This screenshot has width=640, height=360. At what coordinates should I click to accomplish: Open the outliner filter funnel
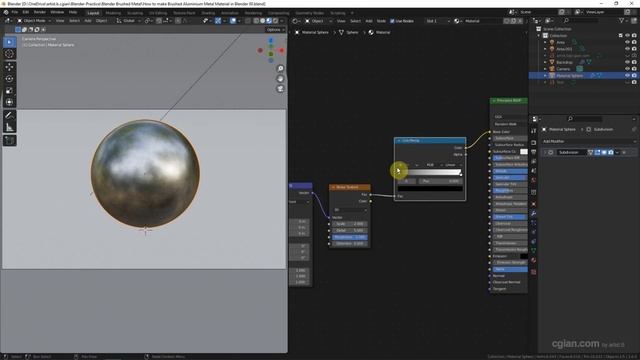(x=622, y=20)
